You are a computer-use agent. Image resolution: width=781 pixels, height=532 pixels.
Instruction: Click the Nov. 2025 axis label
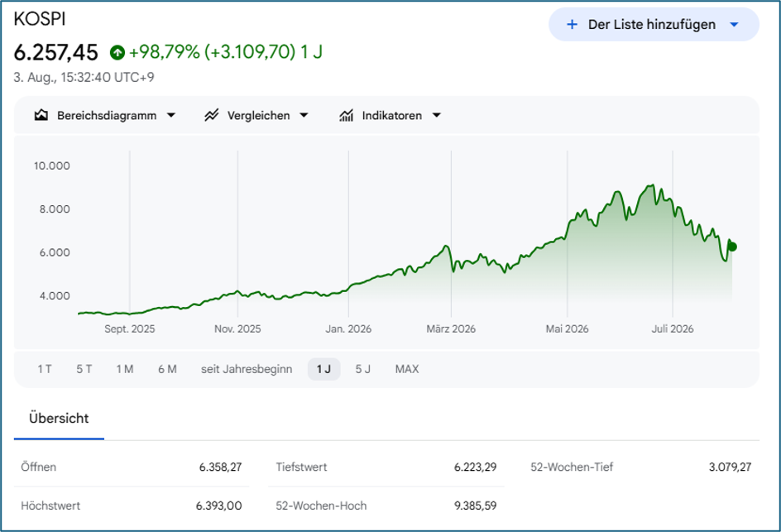pos(237,329)
